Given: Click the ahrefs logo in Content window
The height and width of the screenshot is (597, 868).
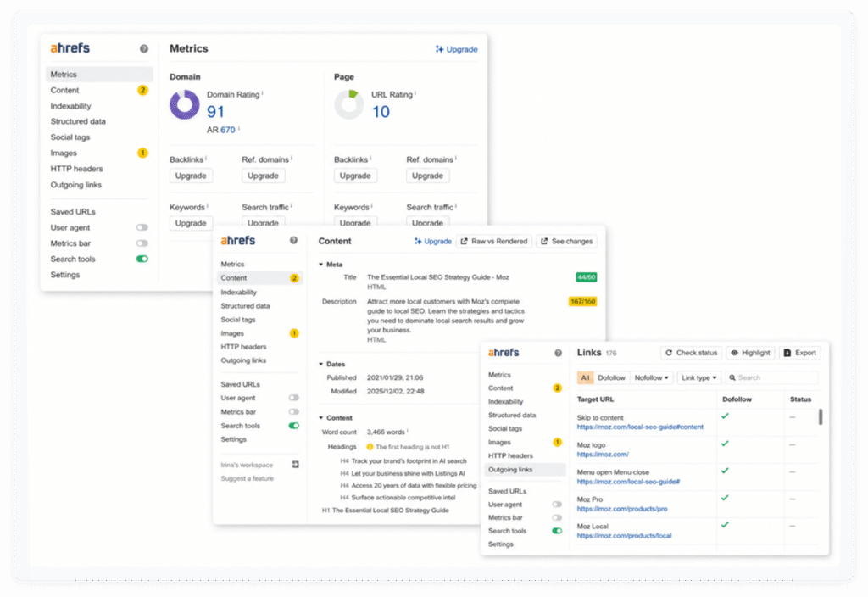Looking at the screenshot, I should (x=238, y=240).
